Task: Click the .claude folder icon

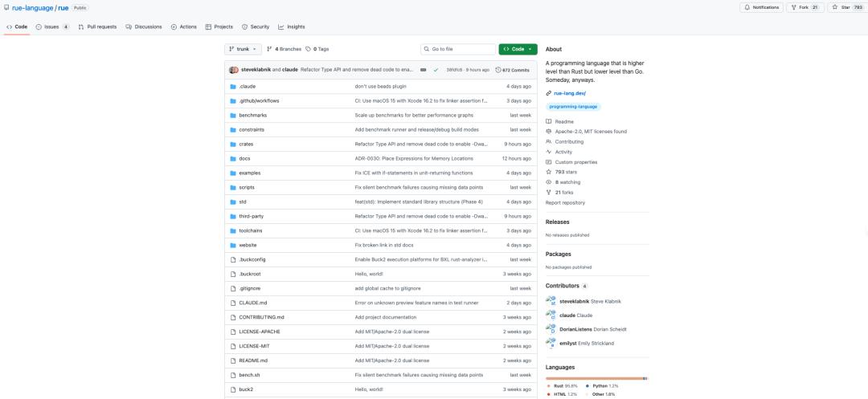Action: pyautogui.click(x=233, y=86)
